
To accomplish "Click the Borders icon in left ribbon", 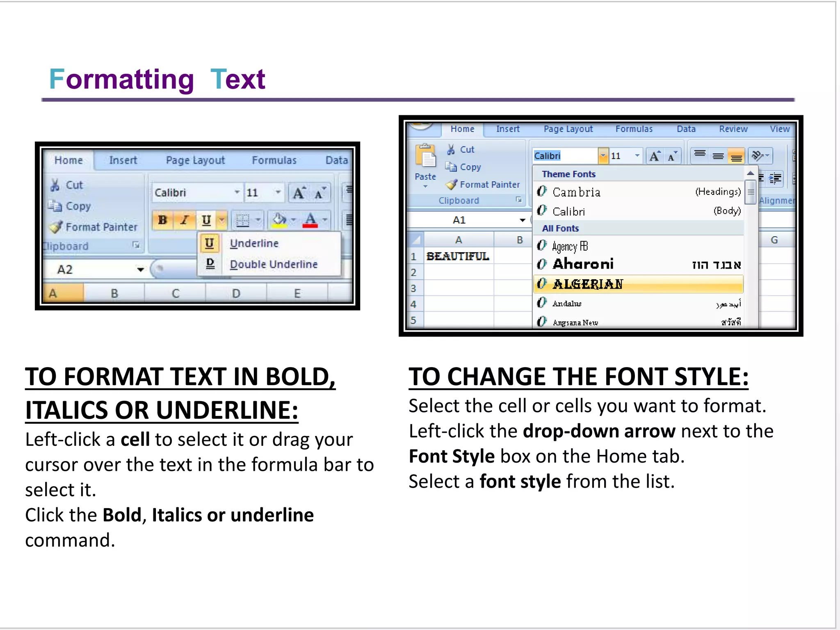I will click(x=242, y=220).
